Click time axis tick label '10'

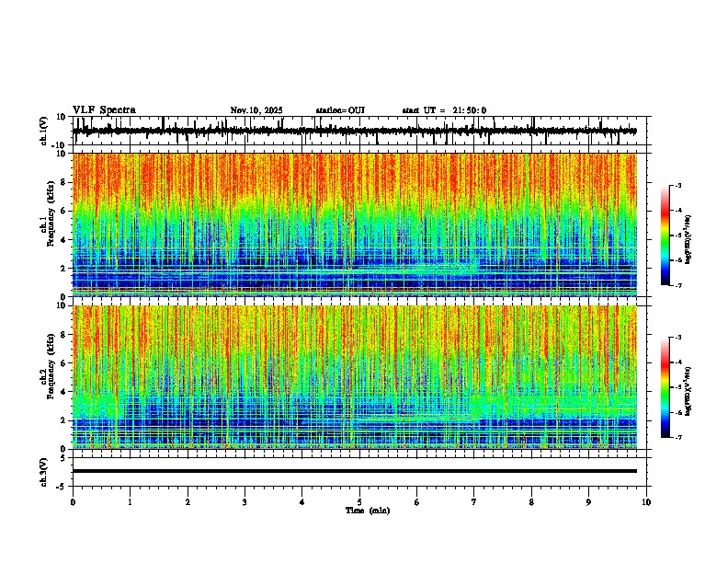646,502
